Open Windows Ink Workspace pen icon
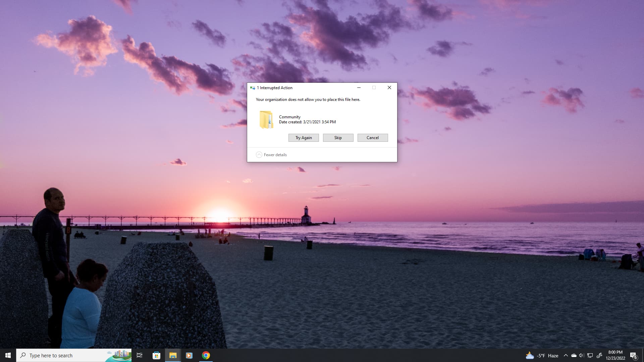 tap(599, 355)
